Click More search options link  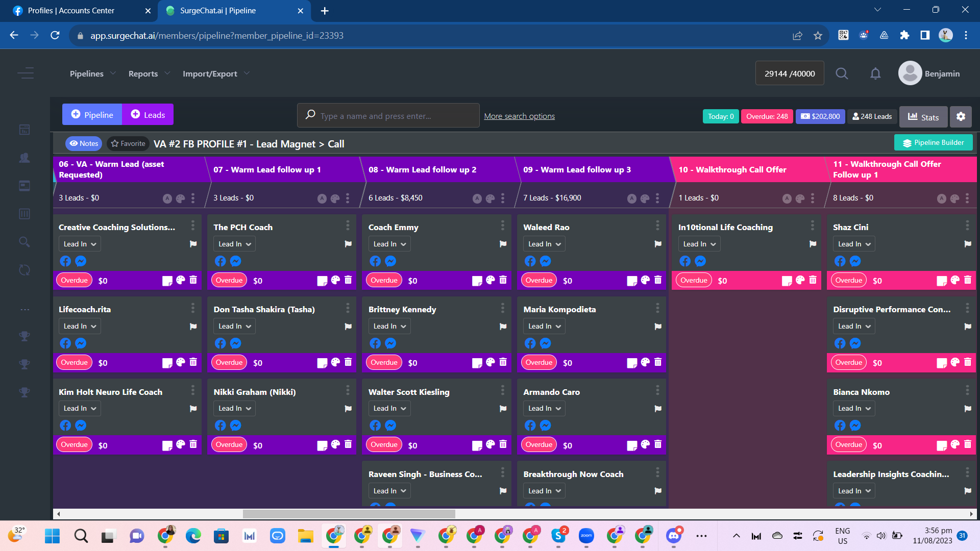[519, 116]
